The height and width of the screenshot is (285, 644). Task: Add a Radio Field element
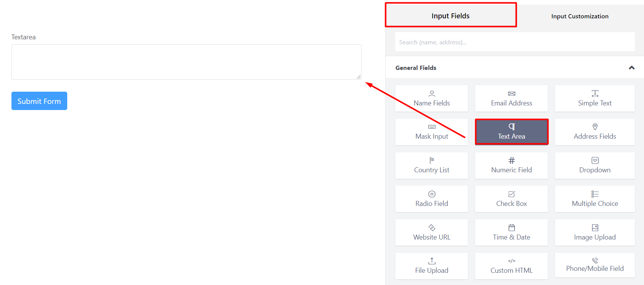(x=431, y=199)
